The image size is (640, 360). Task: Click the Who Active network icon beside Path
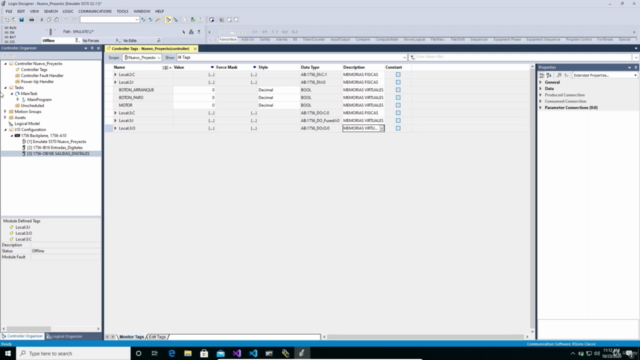pyautogui.click(x=191, y=32)
